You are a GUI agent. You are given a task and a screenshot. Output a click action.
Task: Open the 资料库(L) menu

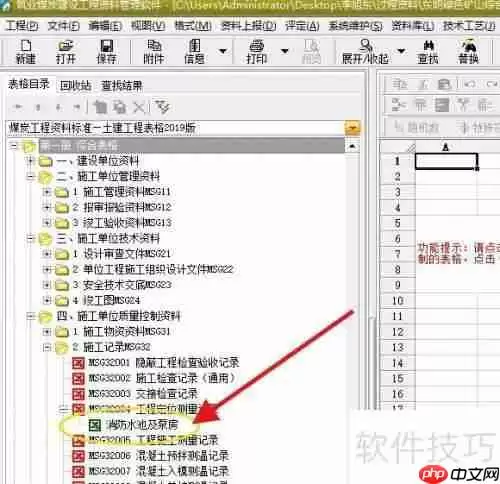click(413, 26)
